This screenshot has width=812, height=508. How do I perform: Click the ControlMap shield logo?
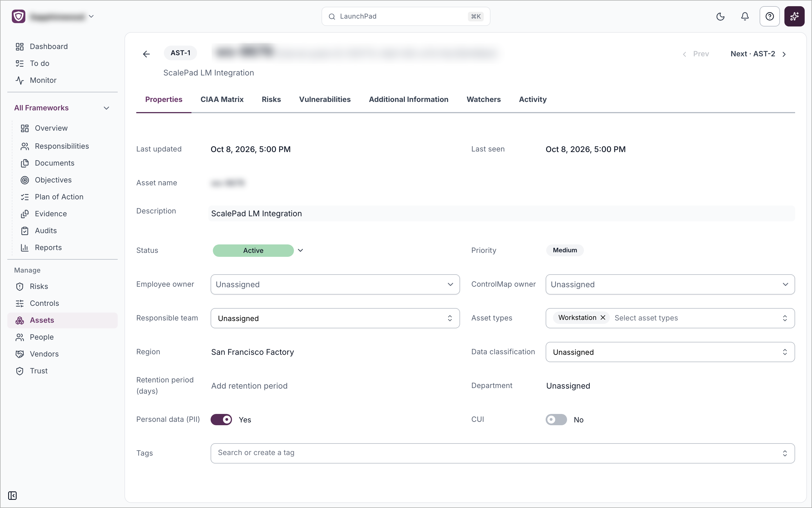pyautogui.click(x=19, y=16)
